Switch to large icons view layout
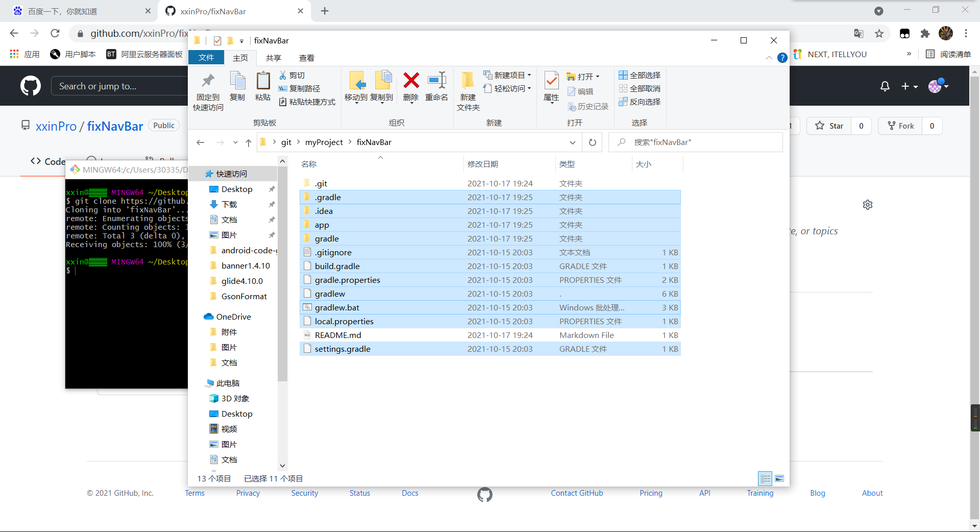Image resolution: width=980 pixels, height=532 pixels. 779,478
